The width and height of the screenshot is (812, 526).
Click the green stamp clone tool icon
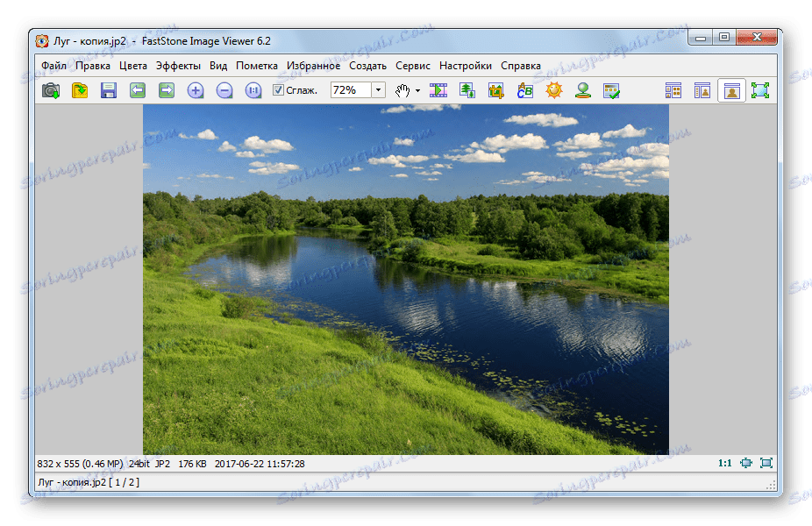click(x=583, y=90)
